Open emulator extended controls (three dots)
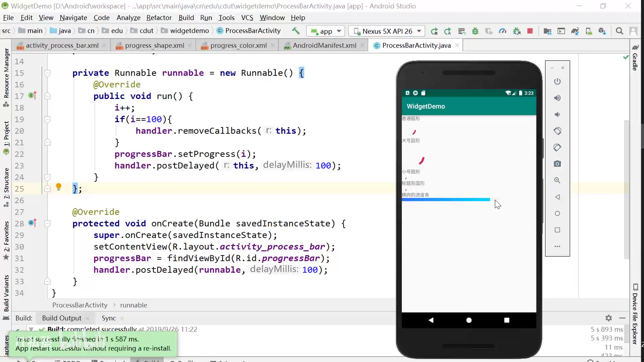644x362 pixels. [x=557, y=246]
